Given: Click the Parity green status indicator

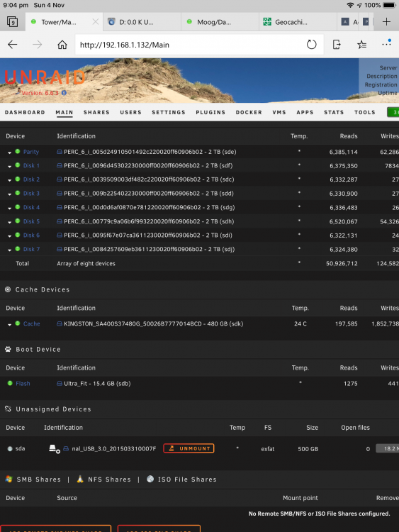Looking at the screenshot, I should tap(17, 151).
